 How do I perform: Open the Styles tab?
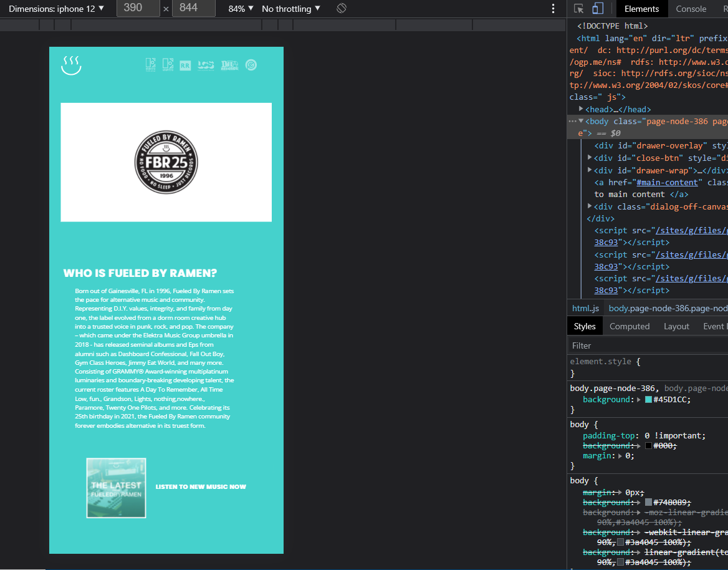coord(585,326)
